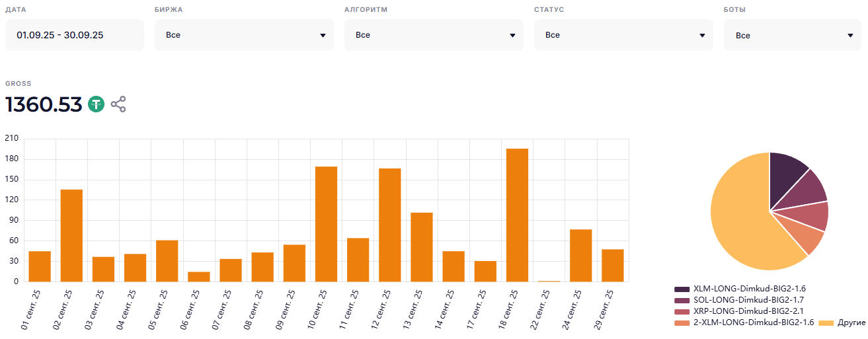This screenshot has height=339, width=868.
Task: Toggle XRP-LONG-Dimkud-BIG2-2.1 legend entry
Action: 682,311
